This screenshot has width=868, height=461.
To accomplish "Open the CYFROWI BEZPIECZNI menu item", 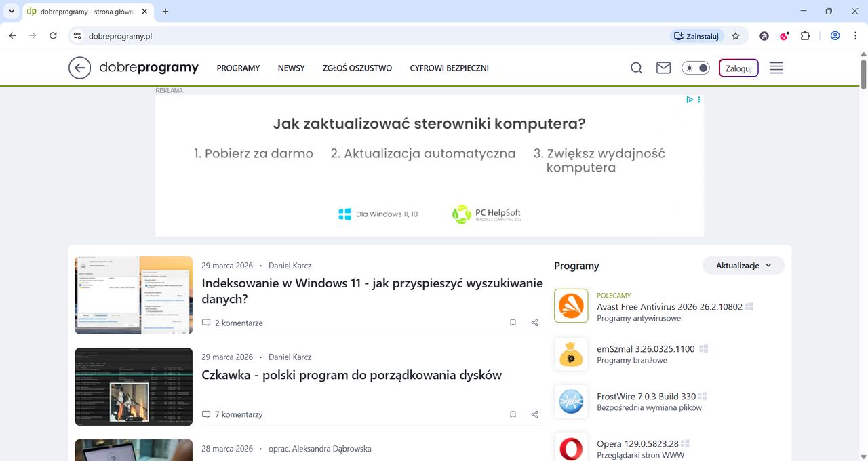I will (450, 68).
